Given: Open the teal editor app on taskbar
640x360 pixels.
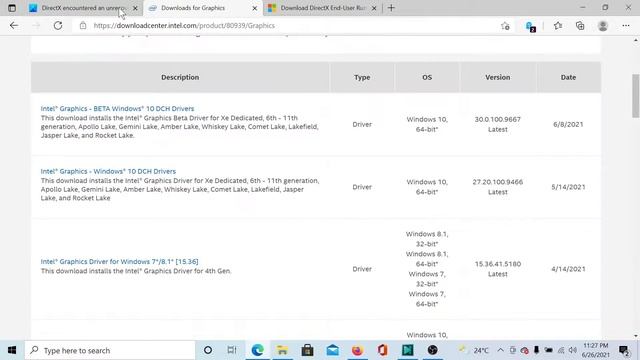Looking at the screenshot, I should tap(407, 350).
